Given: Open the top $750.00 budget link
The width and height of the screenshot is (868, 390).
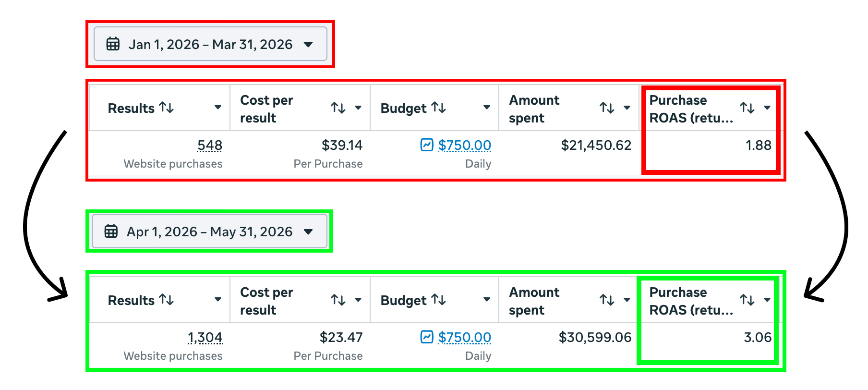Looking at the screenshot, I should click(465, 145).
